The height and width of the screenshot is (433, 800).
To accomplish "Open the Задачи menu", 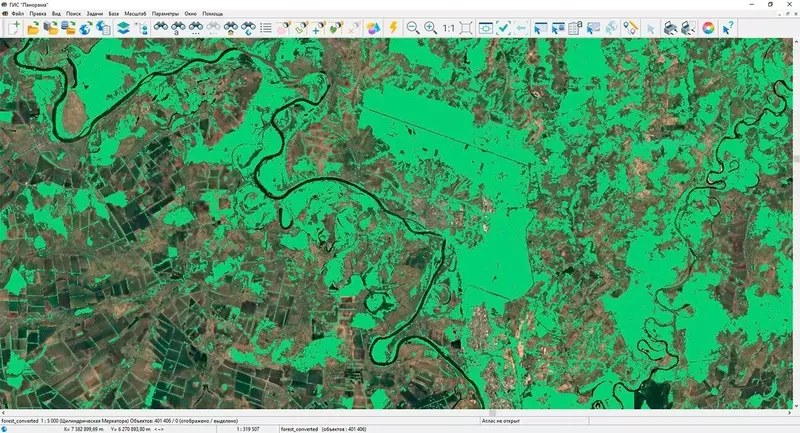I will point(94,14).
